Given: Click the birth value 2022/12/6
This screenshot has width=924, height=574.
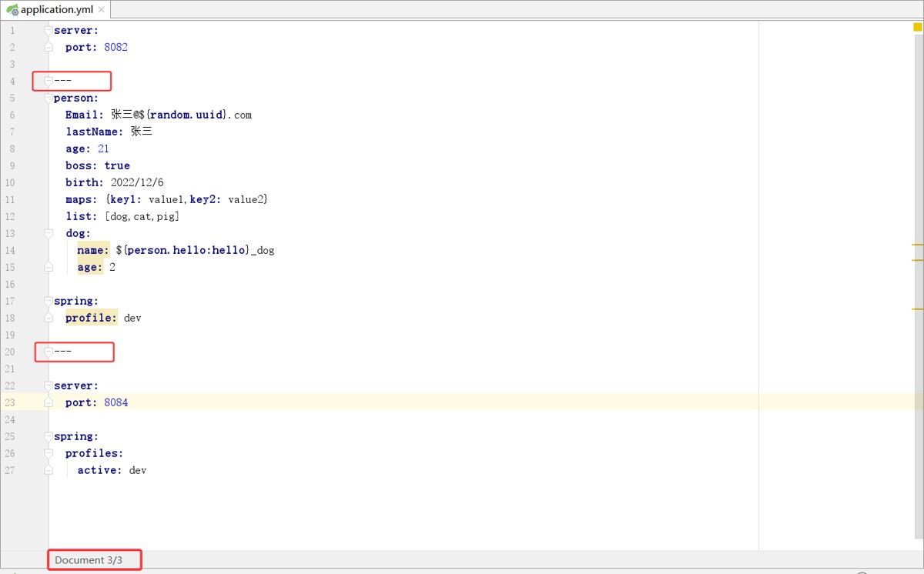Looking at the screenshot, I should [137, 182].
